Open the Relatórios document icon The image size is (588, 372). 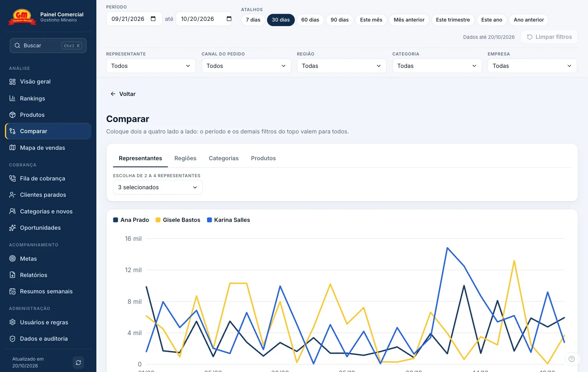click(12, 275)
